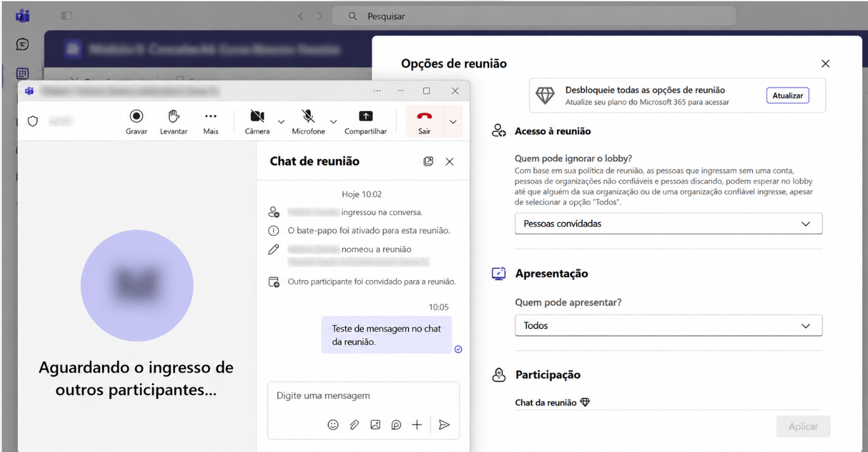Start recording with the Gravar button
The width and height of the screenshot is (868, 452).
pos(137,121)
